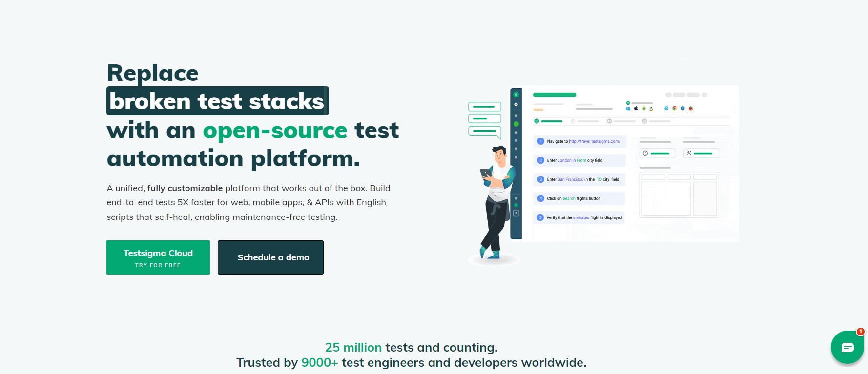The width and height of the screenshot is (868, 374).
Task: Open the chat widget bubble icon
Action: pyautogui.click(x=847, y=347)
